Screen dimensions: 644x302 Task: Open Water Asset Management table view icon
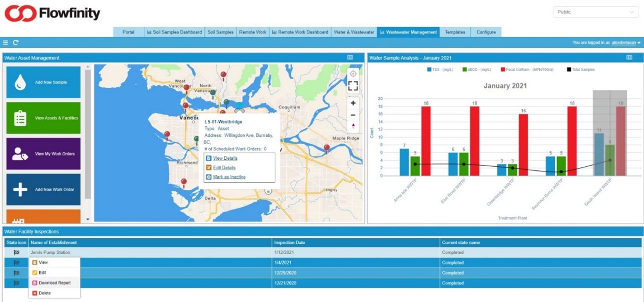[350, 58]
